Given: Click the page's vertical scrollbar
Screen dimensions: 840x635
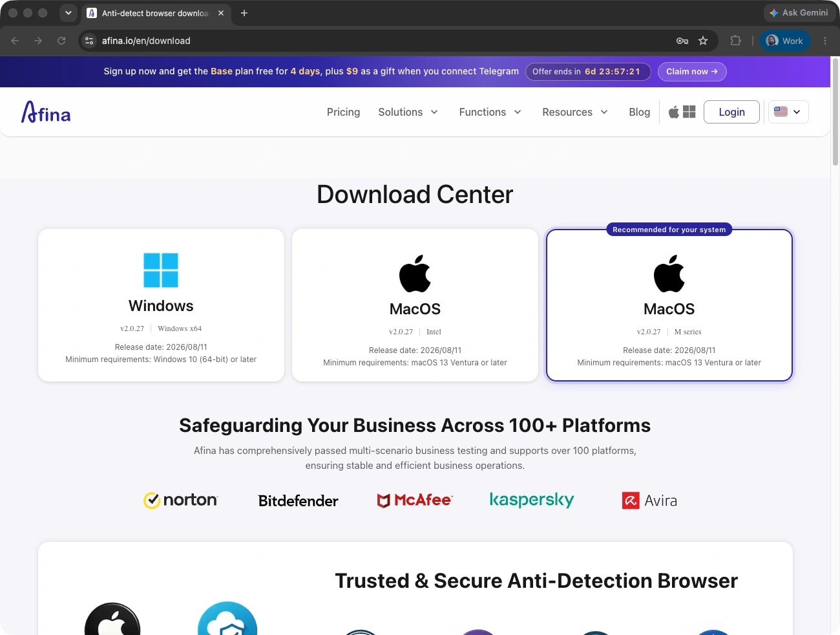Looking at the screenshot, I should pos(835,111).
